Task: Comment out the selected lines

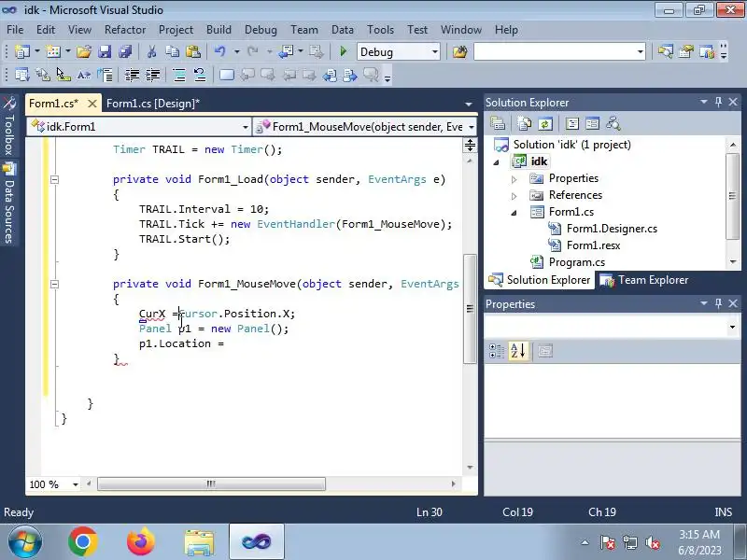Action: pyautogui.click(x=179, y=75)
